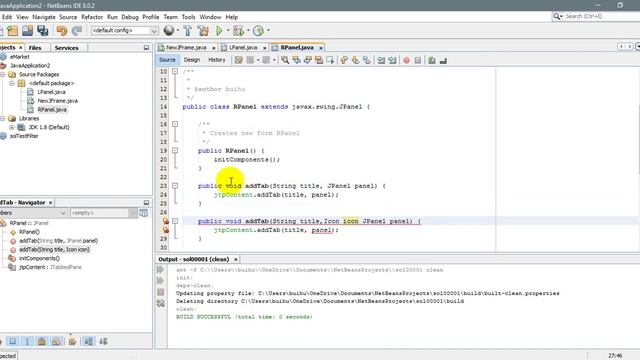
Task: Open the Refactor menu
Action: coord(92,17)
